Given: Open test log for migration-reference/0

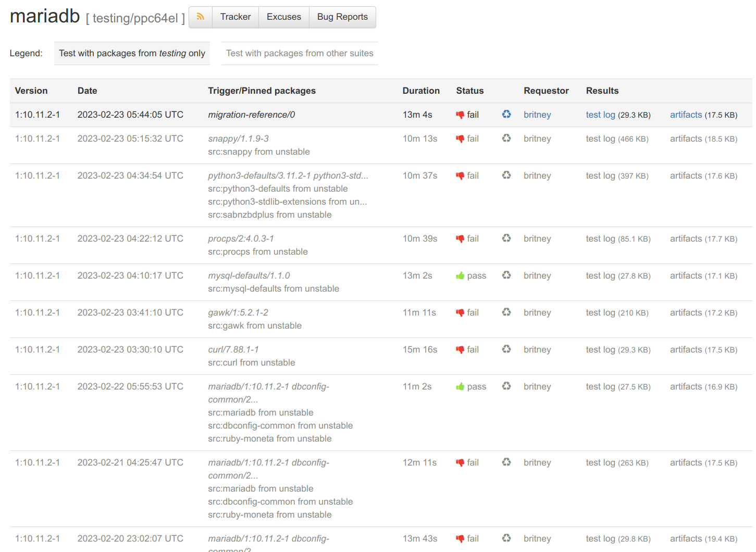Looking at the screenshot, I should pos(600,115).
